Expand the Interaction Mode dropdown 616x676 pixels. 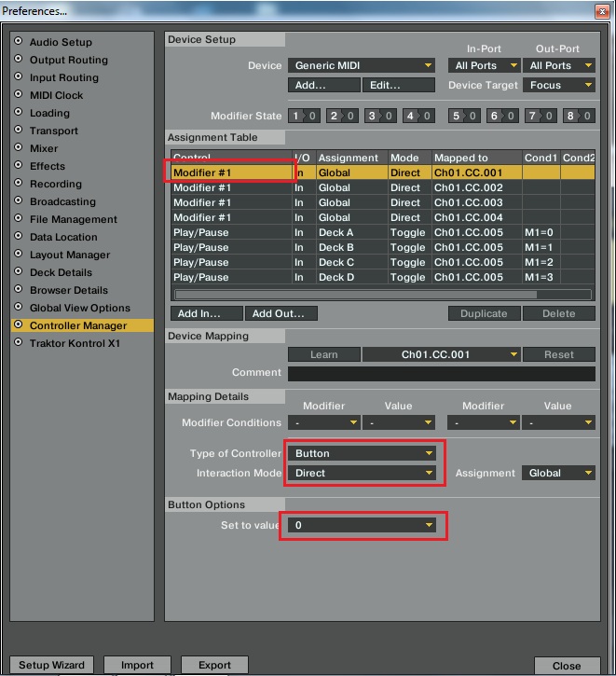[362, 473]
